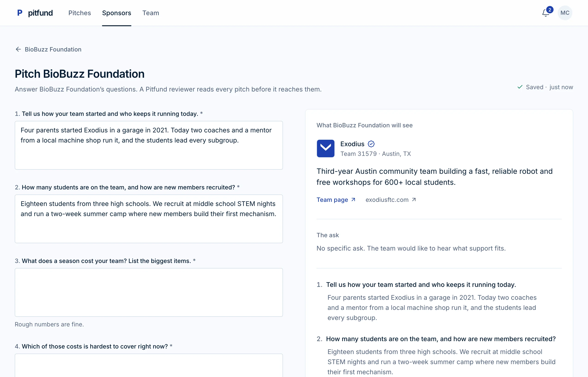588x377 pixels.
Task: Click 'The ask' section heading
Action: 328,235
